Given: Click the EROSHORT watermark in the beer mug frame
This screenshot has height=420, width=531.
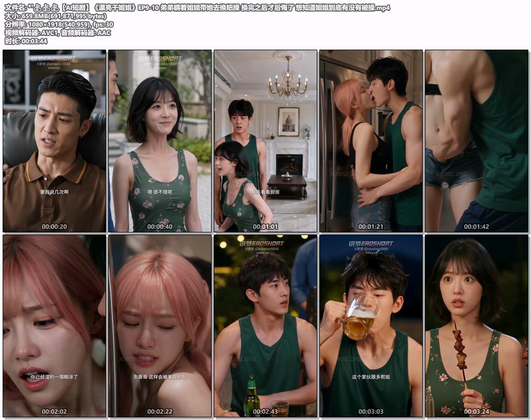Looking at the screenshot, I should tap(371, 243).
